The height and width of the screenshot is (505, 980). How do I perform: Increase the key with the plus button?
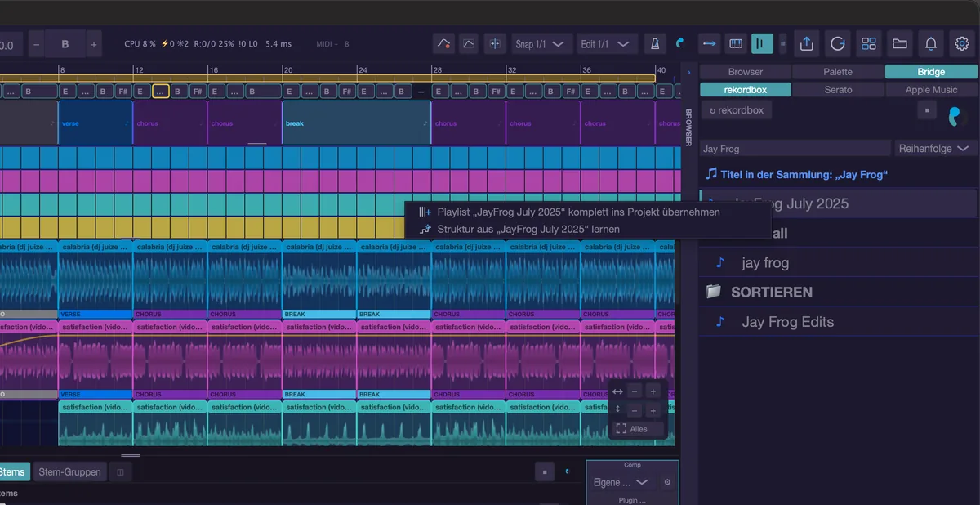[x=94, y=45]
